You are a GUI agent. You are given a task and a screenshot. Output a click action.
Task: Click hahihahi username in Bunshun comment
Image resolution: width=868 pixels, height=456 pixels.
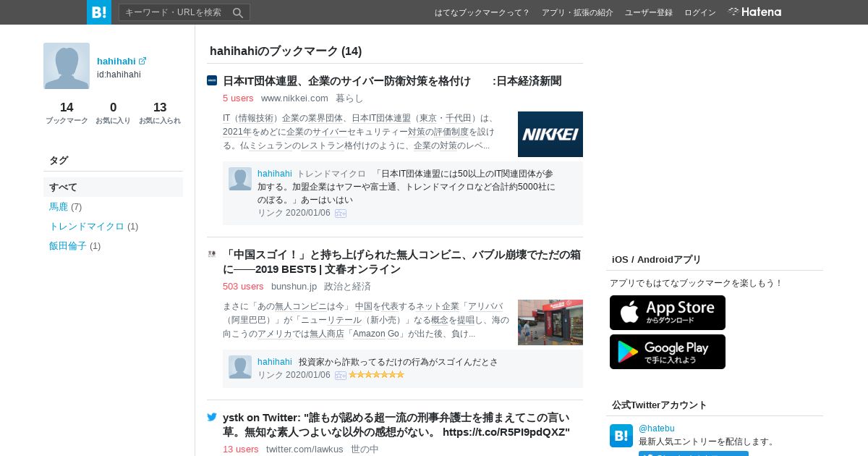click(275, 362)
